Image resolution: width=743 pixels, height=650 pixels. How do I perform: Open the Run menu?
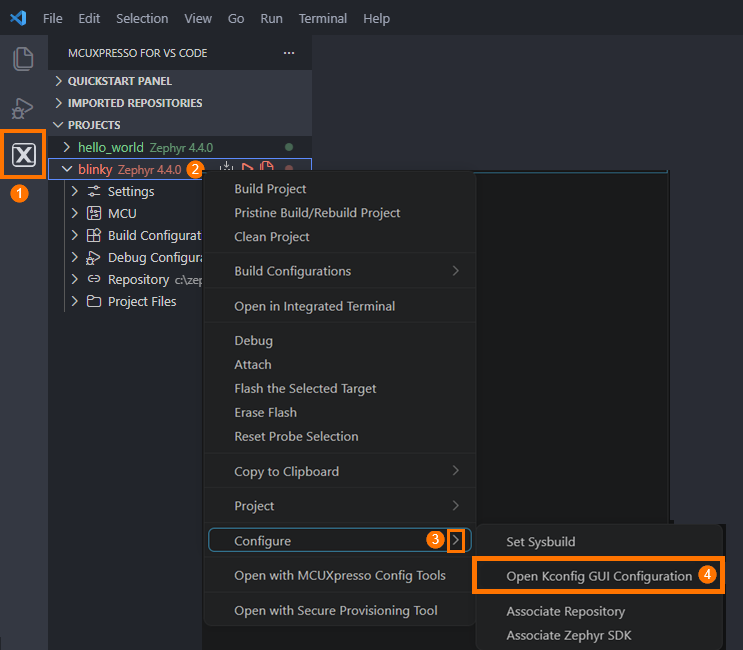[x=272, y=18]
